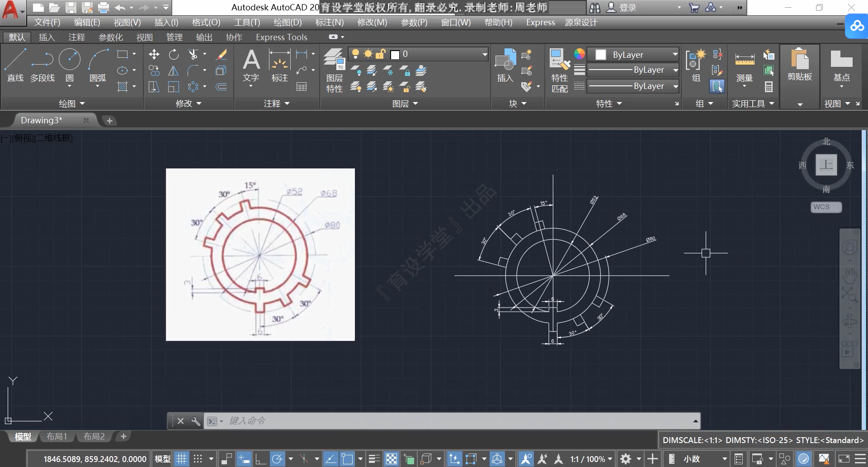Click the Dimension (标注) tool

(x=280, y=66)
